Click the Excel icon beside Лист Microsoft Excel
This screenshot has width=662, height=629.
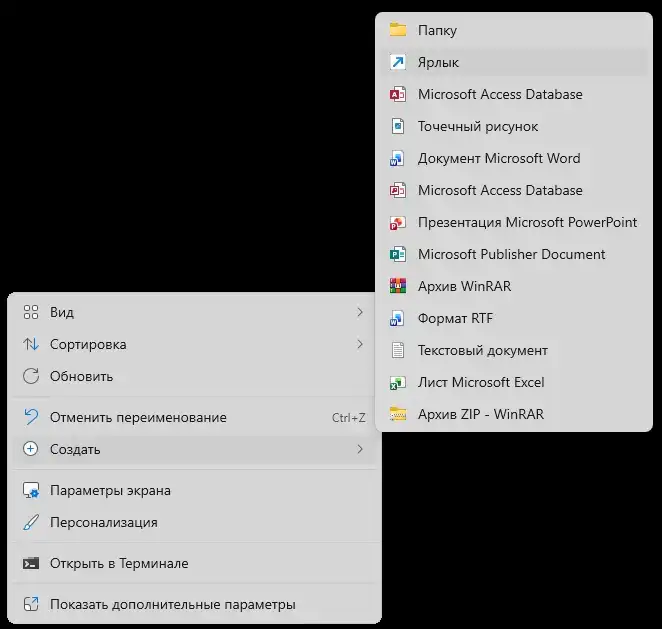click(397, 382)
